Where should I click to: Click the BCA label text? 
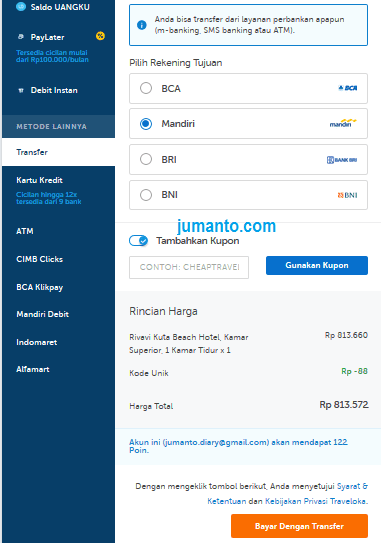coord(171,89)
